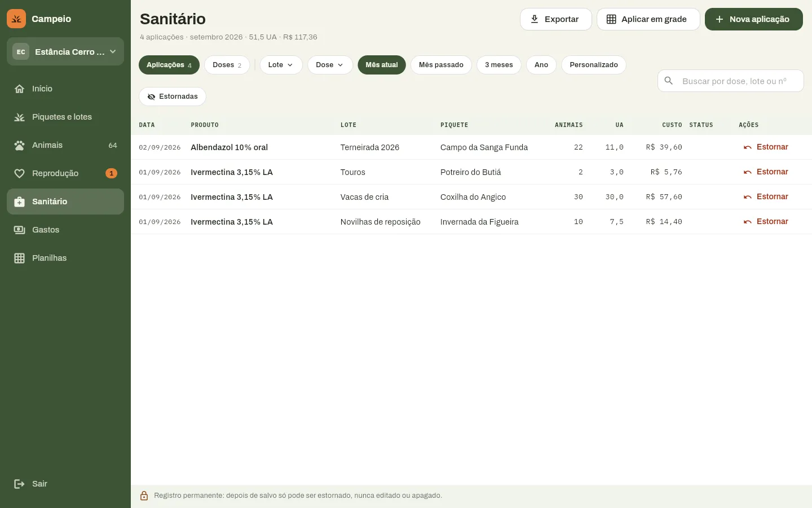Open Gastos money icon
This screenshot has height=508, width=812.
[19, 230]
